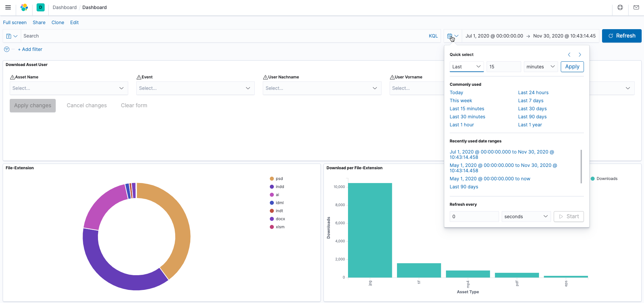Toggle the Downloads legend entry
Image resolution: width=644 pixels, height=303 pixels.
point(606,179)
